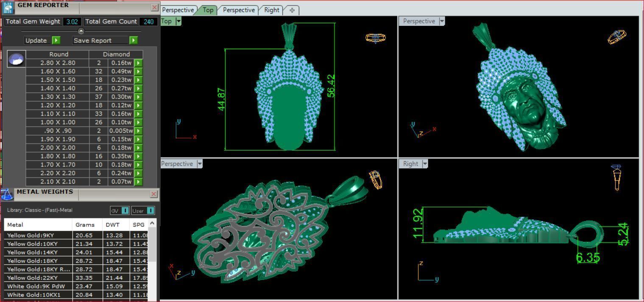The height and width of the screenshot is (302, 644).
Task: Select the Yellow Gold:9KY row
Action: [x=76, y=235]
